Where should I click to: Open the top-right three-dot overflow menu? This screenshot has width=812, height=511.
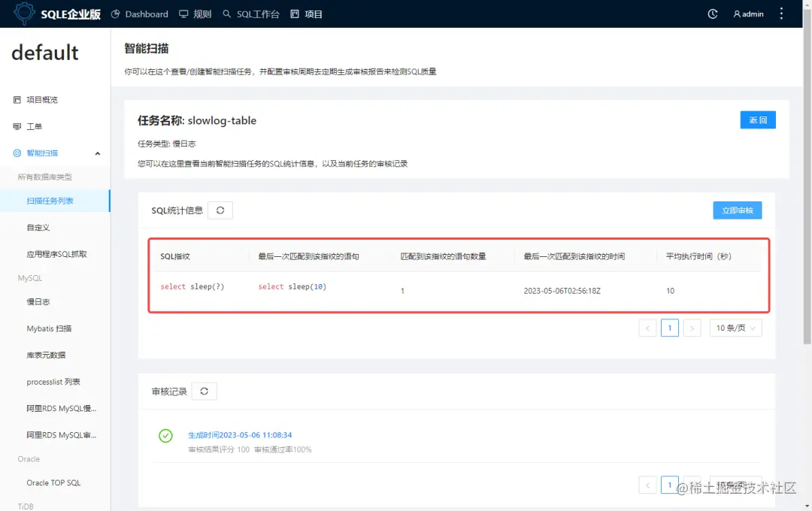[x=780, y=13]
